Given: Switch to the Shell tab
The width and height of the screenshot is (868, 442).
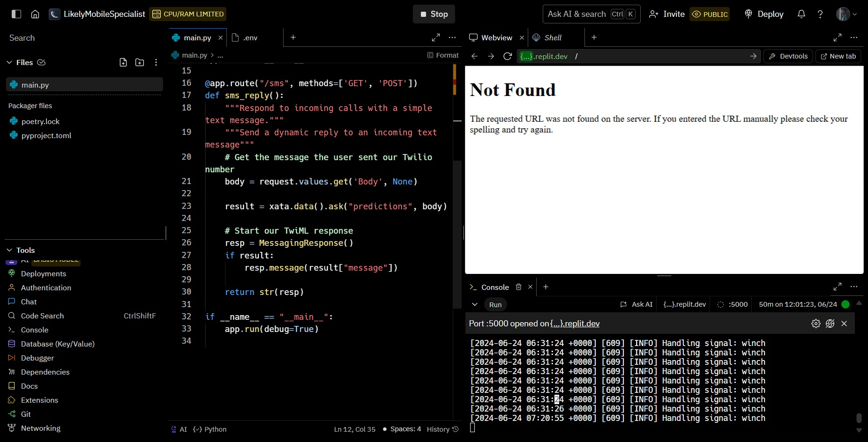Looking at the screenshot, I should point(553,37).
